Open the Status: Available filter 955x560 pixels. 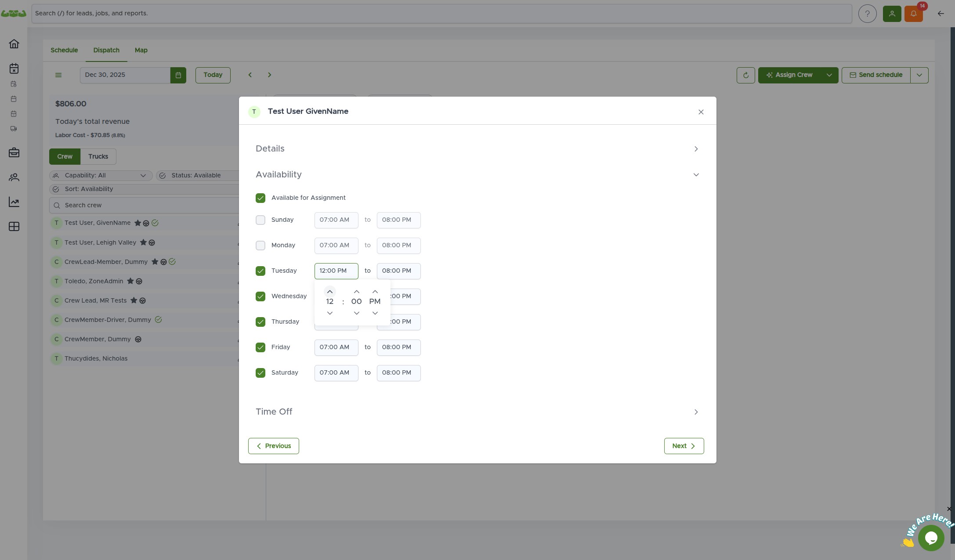pos(198,176)
